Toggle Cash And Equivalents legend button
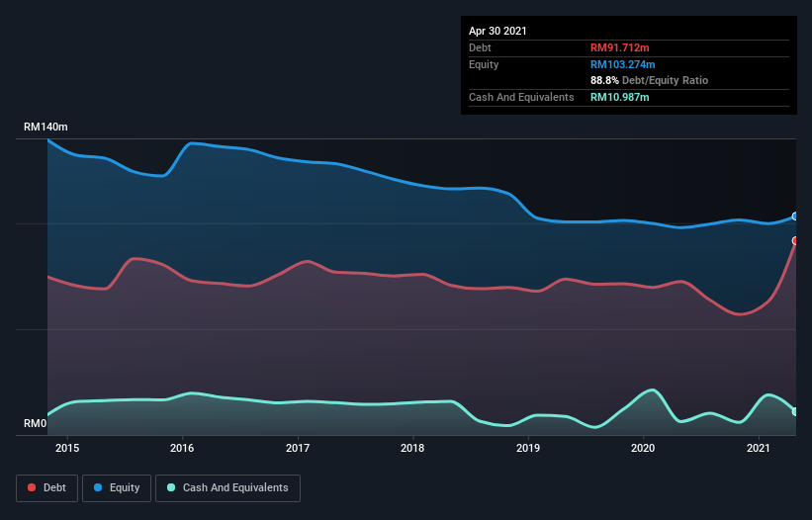This screenshot has width=812, height=520. pos(227,488)
